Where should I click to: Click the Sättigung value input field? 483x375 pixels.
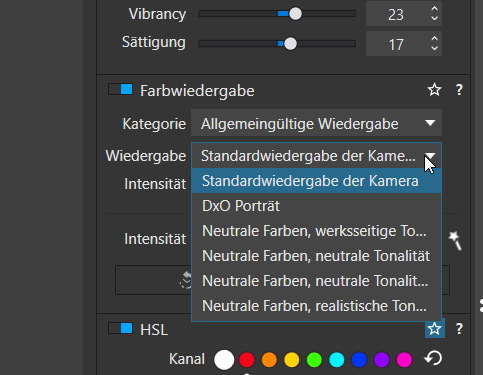coord(396,44)
